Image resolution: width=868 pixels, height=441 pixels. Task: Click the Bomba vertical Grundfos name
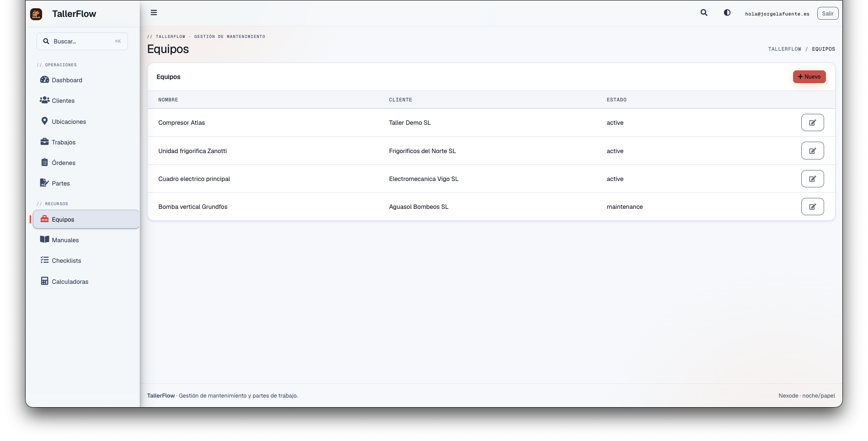[193, 207]
